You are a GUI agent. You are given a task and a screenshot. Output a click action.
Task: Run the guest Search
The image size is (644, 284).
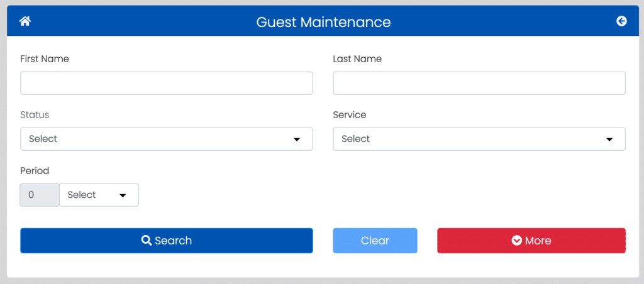166,241
